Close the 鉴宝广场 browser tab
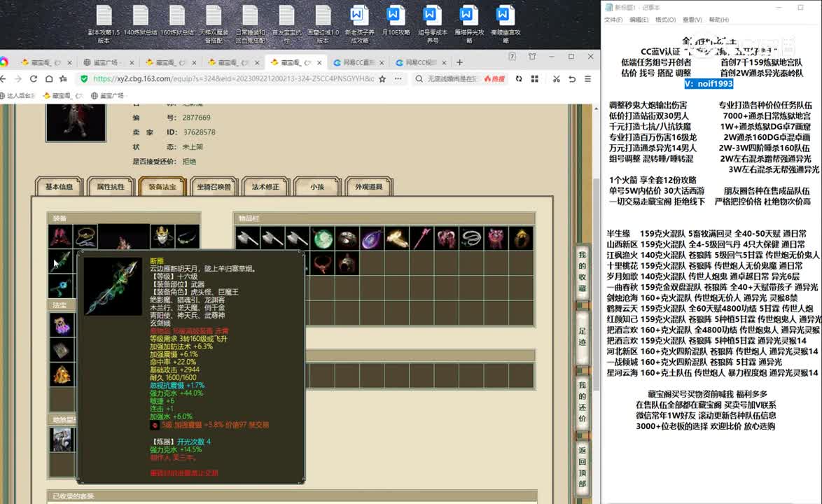Image resolution: width=822 pixels, height=504 pixels. point(132,62)
